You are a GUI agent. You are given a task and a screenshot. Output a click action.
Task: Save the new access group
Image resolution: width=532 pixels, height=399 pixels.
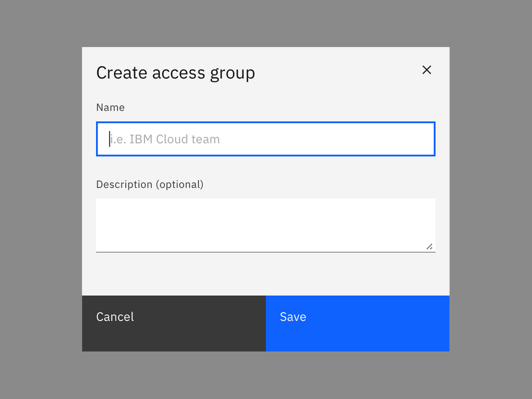tap(357, 323)
